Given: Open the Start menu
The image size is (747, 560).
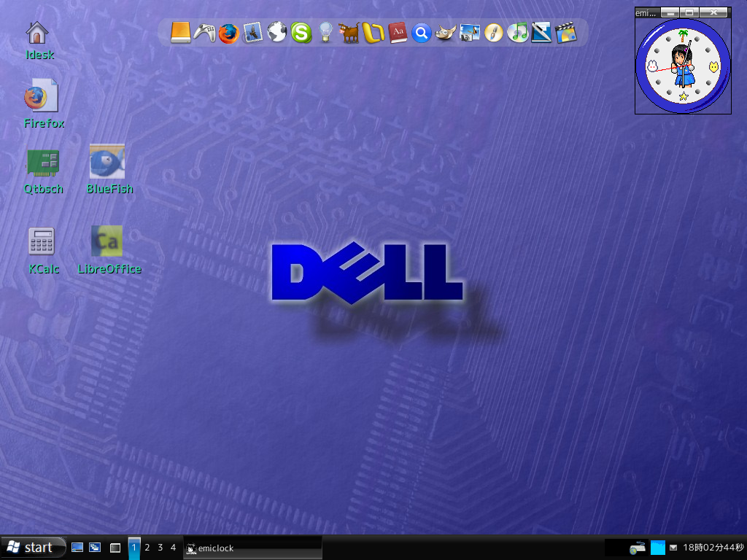Looking at the screenshot, I should click(x=33, y=547).
